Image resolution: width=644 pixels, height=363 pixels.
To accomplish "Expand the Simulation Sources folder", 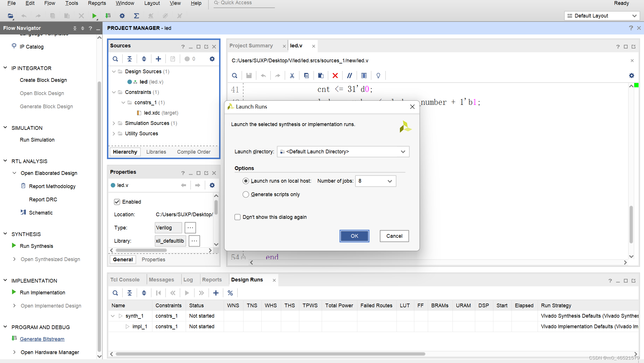I will (x=114, y=123).
